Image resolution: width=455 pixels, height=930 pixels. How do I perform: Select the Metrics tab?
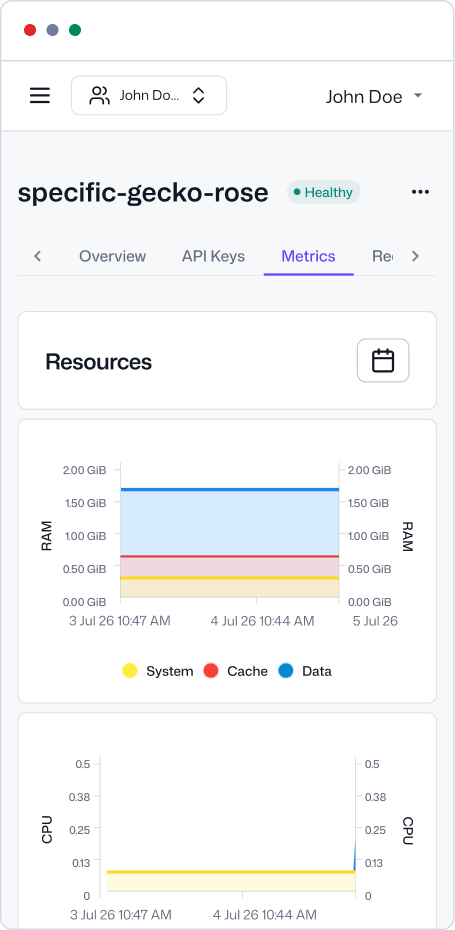(x=308, y=256)
